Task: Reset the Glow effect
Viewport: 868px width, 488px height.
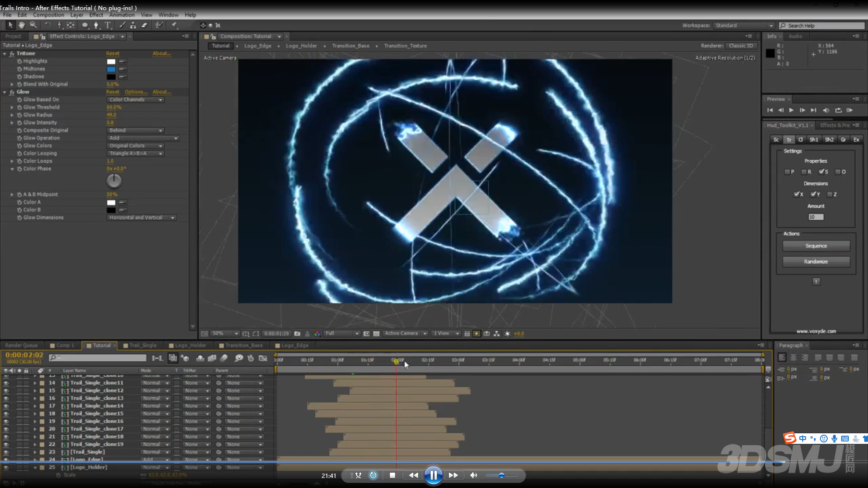Action: [x=112, y=92]
